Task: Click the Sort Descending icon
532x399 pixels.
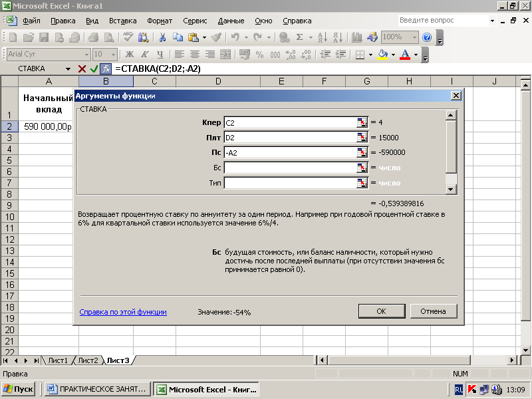Action: pos(338,37)
